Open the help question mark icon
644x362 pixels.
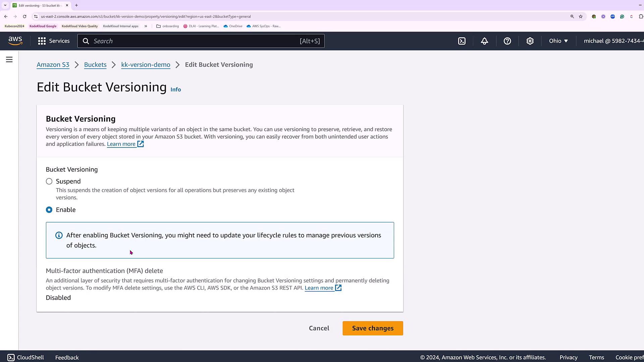(x=507, y=41)
